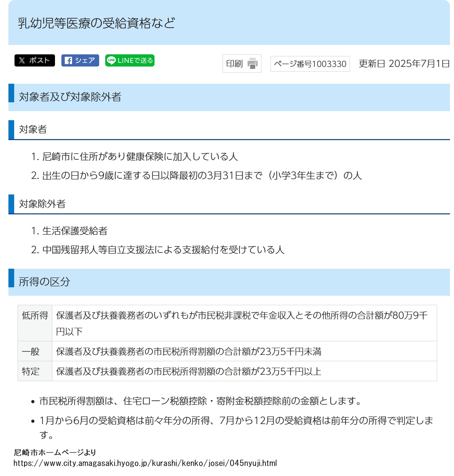454x476 pixels.
Task: Select the ページ番号1003330 page number box
Action: 310,64
